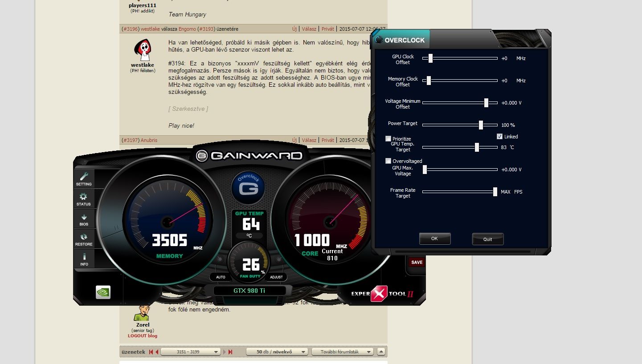Open message #3197 link
The width and height of the screenshot is (642, 364).
(x=130, y=140)
